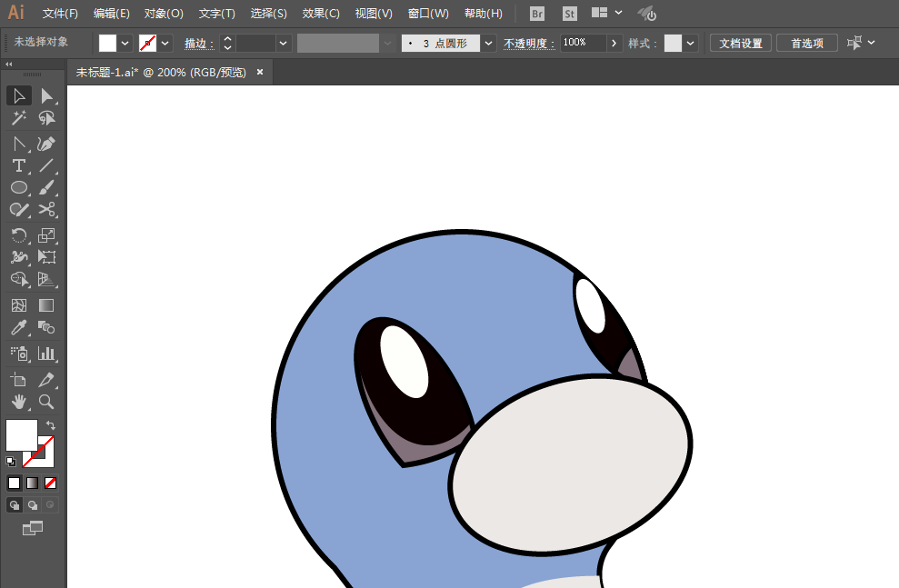Select the Eyedropper tool
This screenshot has width=899, height=588.
coord(19,328)
